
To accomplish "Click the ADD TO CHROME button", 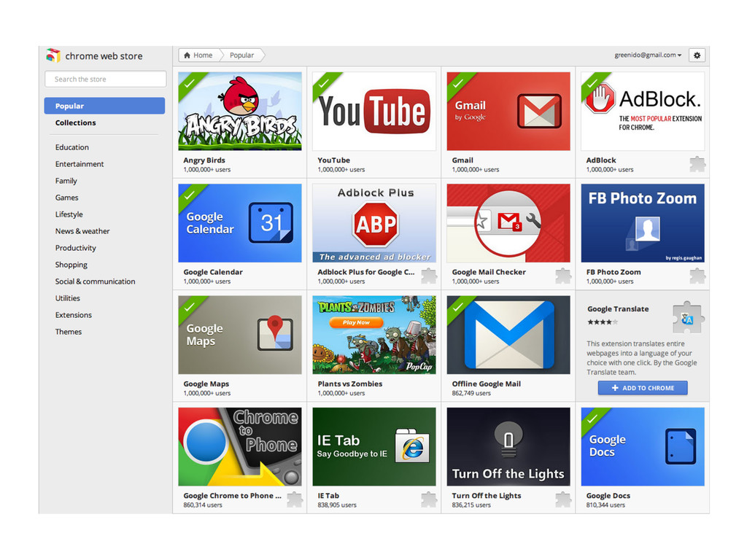I will (x=643, y=388).
